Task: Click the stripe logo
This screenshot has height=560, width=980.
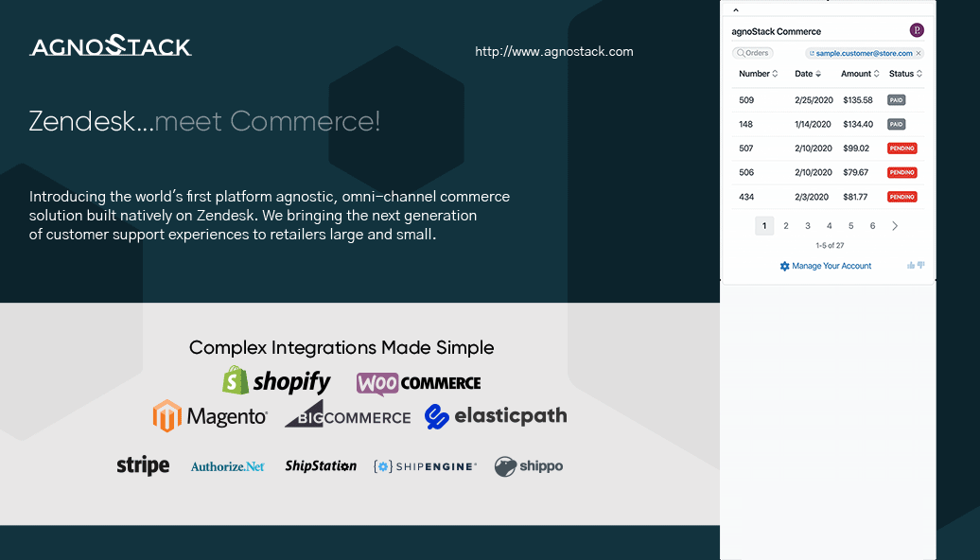Action: point(143,465)
